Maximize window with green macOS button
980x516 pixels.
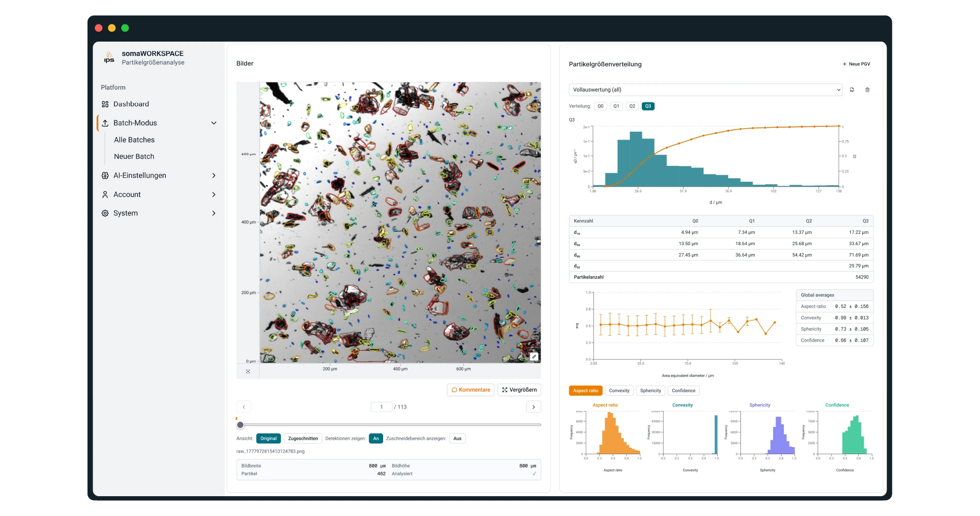point(125,28)
